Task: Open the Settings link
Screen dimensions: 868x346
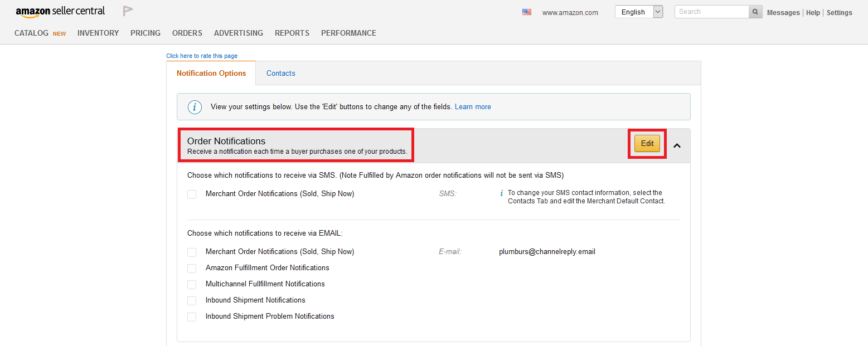Action: [x=839, y=13]
